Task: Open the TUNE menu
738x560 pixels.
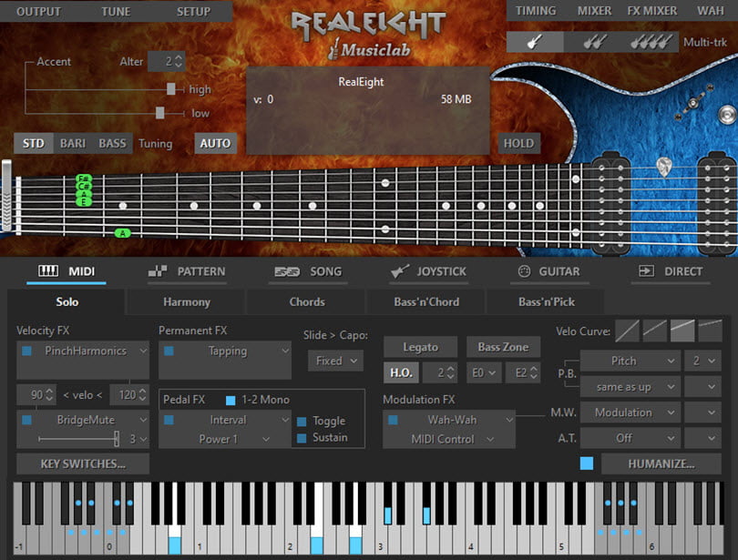Action: [116, 12]
